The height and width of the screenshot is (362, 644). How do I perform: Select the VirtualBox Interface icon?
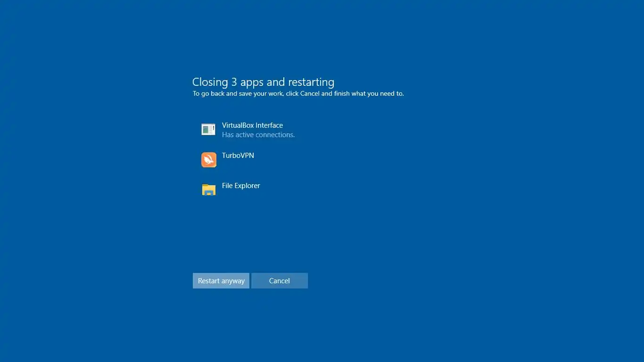coord(208,129)
